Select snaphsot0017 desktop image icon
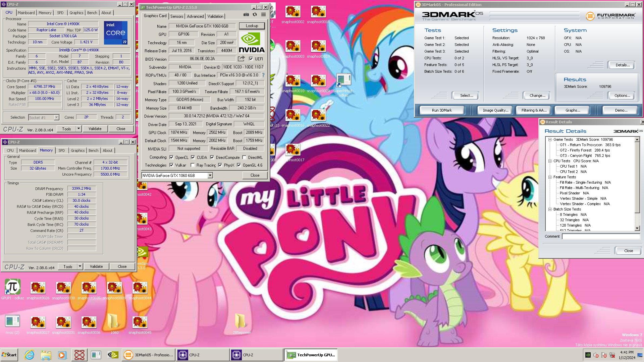Screen dimensions: 644x362 coord(293,153)
